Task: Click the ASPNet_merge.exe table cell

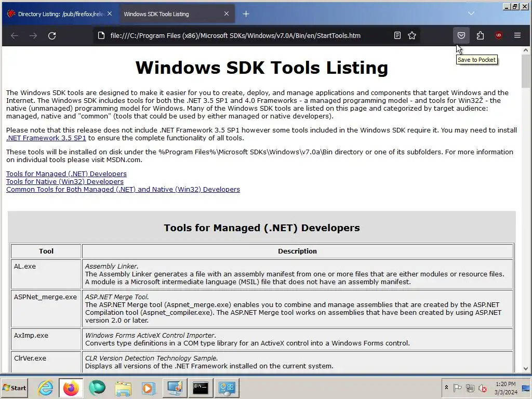Action: (x=46, y=309)
